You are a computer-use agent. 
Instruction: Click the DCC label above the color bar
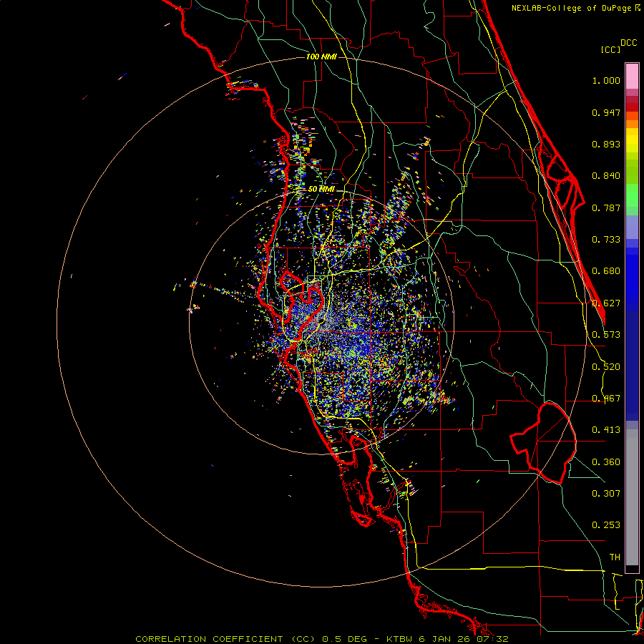(629, 43)
